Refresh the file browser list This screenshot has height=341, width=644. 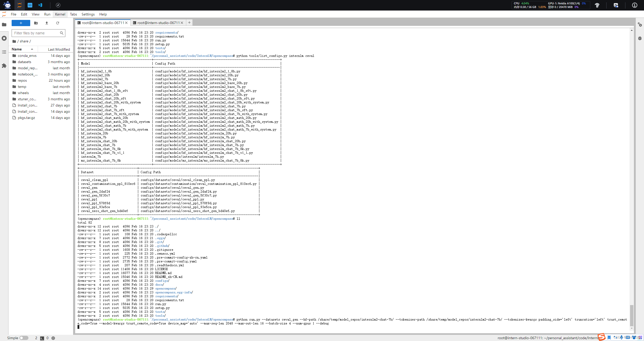pyautogui.click(x=57, y=23)
